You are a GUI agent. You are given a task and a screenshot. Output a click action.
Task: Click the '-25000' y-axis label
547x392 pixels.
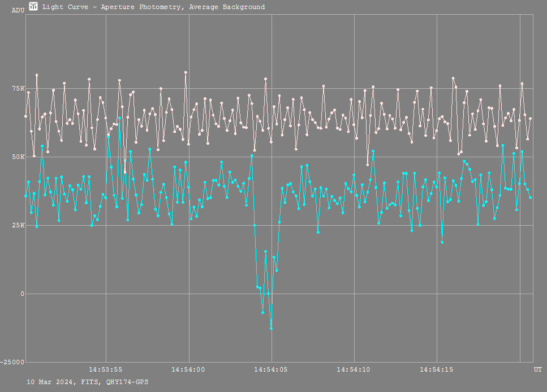click(x=12, y=362)
